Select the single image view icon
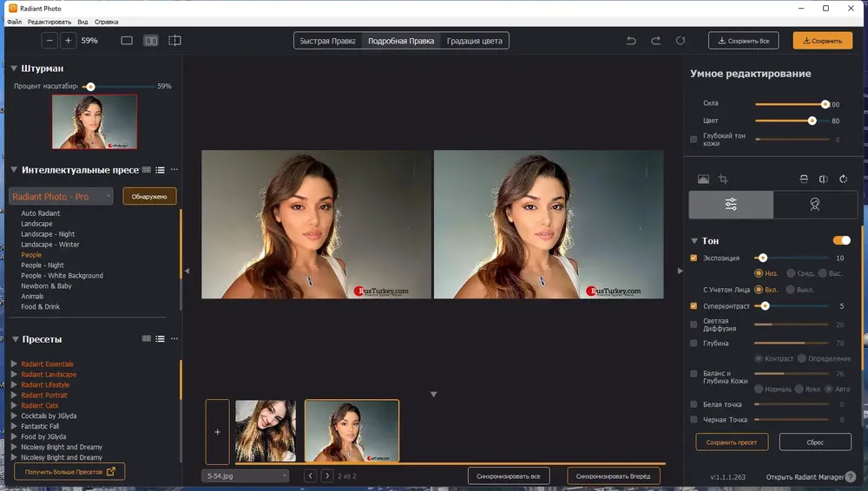 (x=127, y=41)
